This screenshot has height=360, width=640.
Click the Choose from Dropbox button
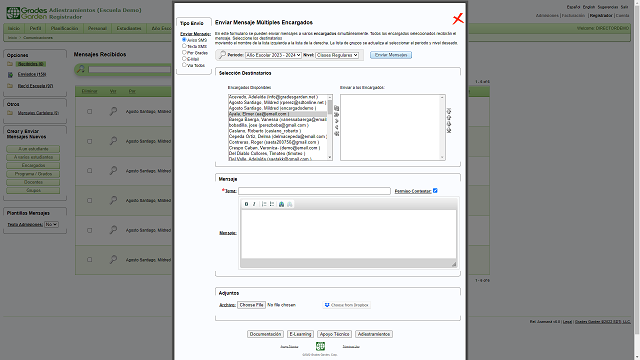tap(347, 305)
